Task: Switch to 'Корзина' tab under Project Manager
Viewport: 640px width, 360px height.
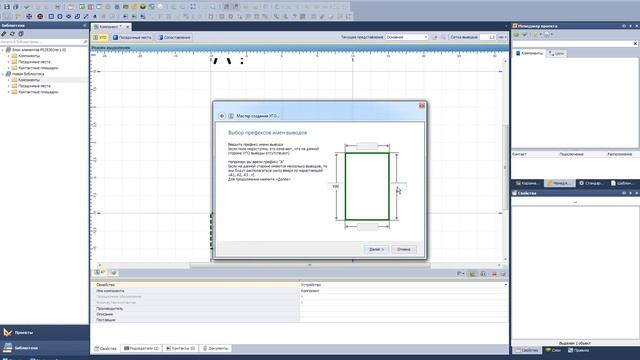Action: click(x=527, y=183)
